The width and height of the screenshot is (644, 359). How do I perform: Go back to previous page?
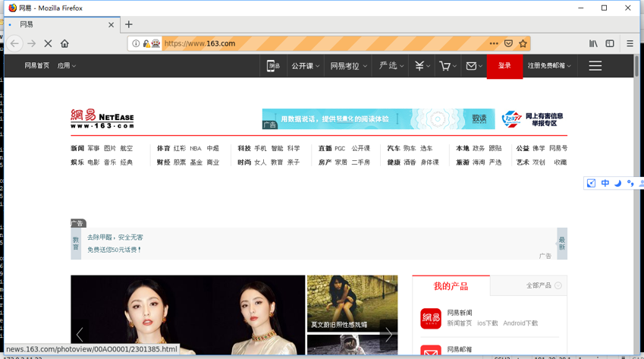(14, 43)
